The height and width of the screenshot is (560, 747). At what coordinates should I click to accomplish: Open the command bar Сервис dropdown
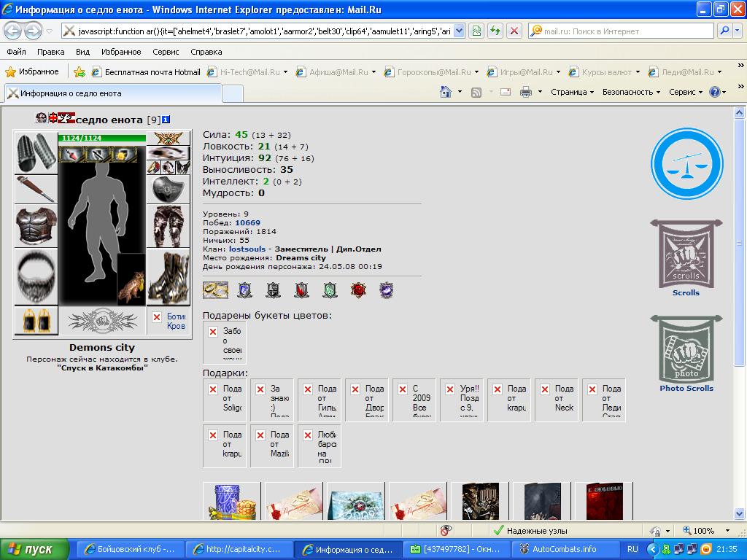[x=686, y=92]
